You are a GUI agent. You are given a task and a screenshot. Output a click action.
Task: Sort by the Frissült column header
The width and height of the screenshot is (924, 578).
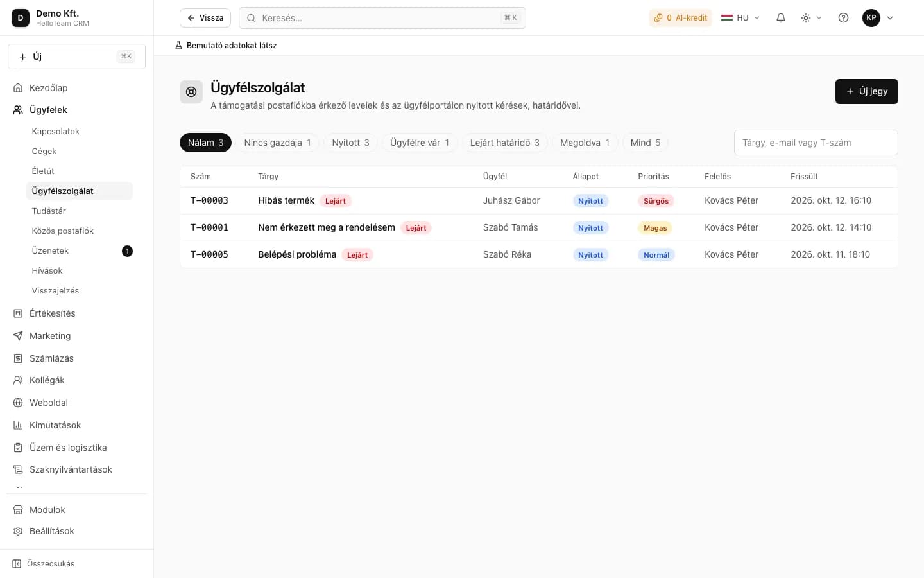click(x=804, y=177)
